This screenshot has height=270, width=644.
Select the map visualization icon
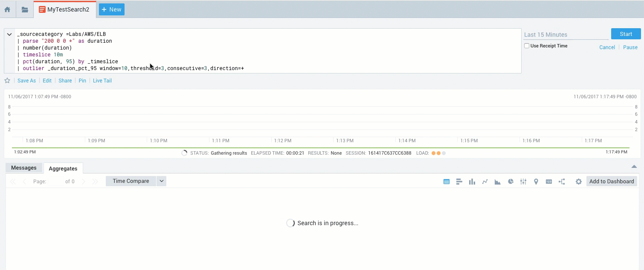(536, 181)
